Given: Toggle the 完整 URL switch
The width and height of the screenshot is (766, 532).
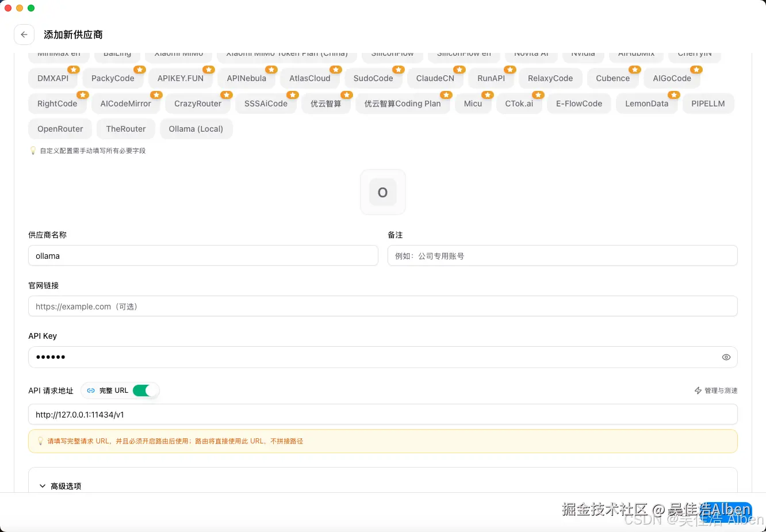Looking at the screenshot, I should click(145, 391).
